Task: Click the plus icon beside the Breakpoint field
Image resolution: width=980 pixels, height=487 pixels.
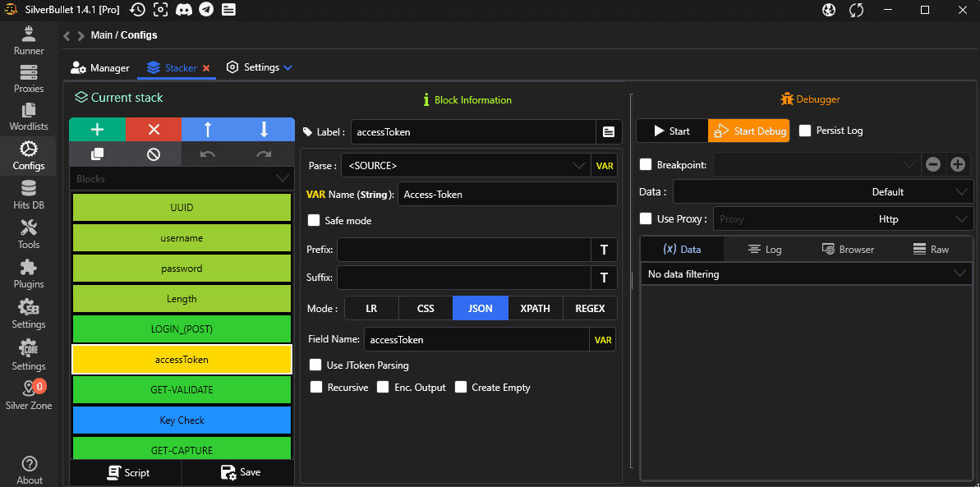Action: click(x=957, y=164)
